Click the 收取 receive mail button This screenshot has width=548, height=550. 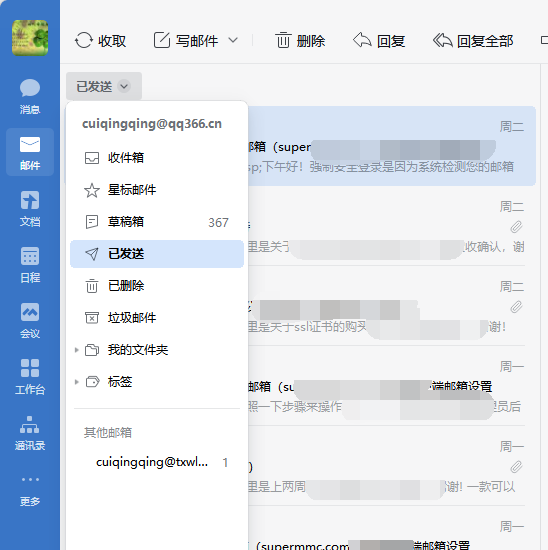click(100, 41)
